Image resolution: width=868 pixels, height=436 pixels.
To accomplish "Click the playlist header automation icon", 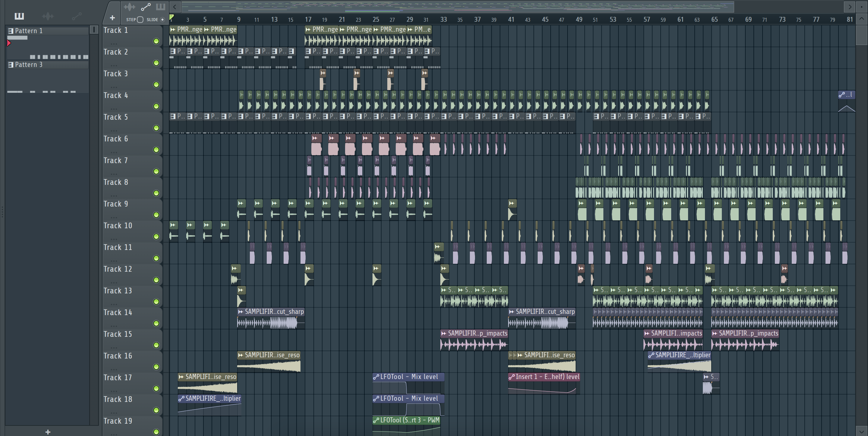I will [x=146, y=7].
